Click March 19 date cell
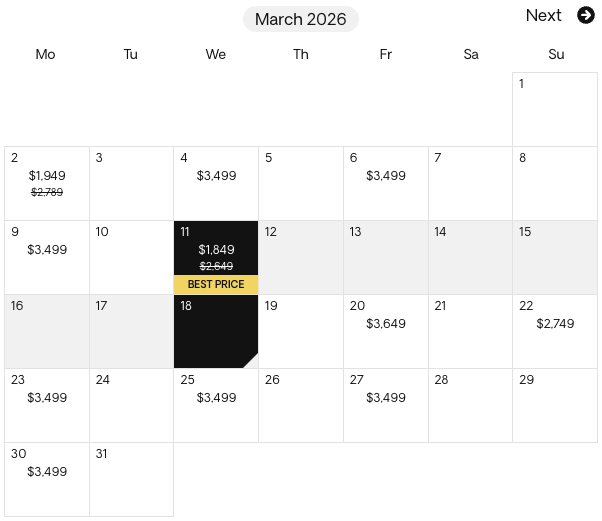This screenshot has height=521, width=602. (301, 332)
